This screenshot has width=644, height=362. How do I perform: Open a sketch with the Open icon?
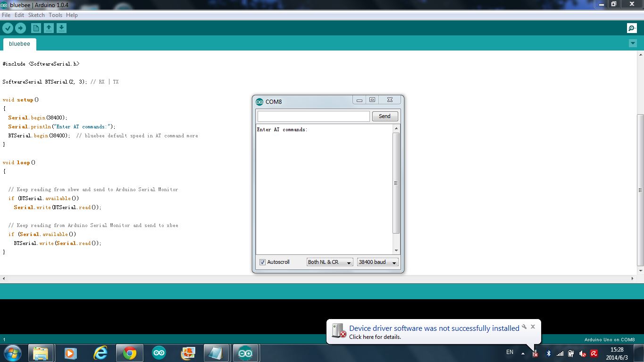pos(49,28)
